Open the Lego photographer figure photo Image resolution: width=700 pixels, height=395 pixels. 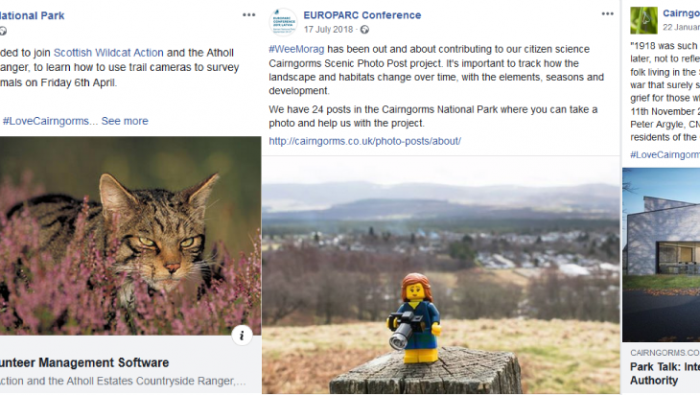pos(441,274)
